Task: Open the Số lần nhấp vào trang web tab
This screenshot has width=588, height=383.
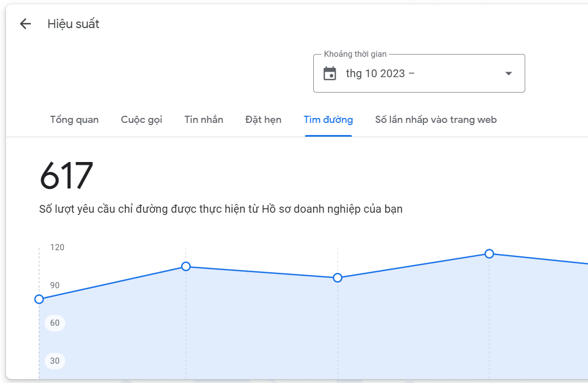Action: 435,120
